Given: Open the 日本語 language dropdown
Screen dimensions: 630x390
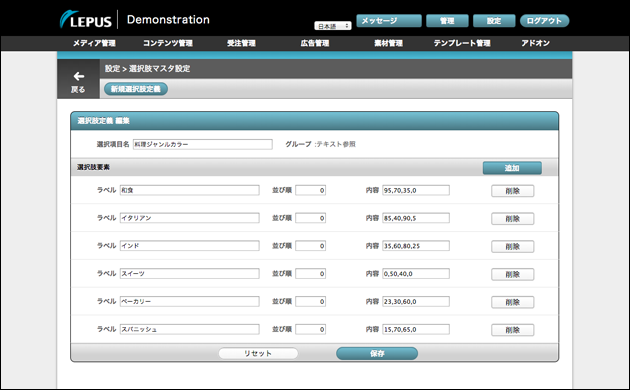Looking at the screenshot, I should [x=333, y=26].
